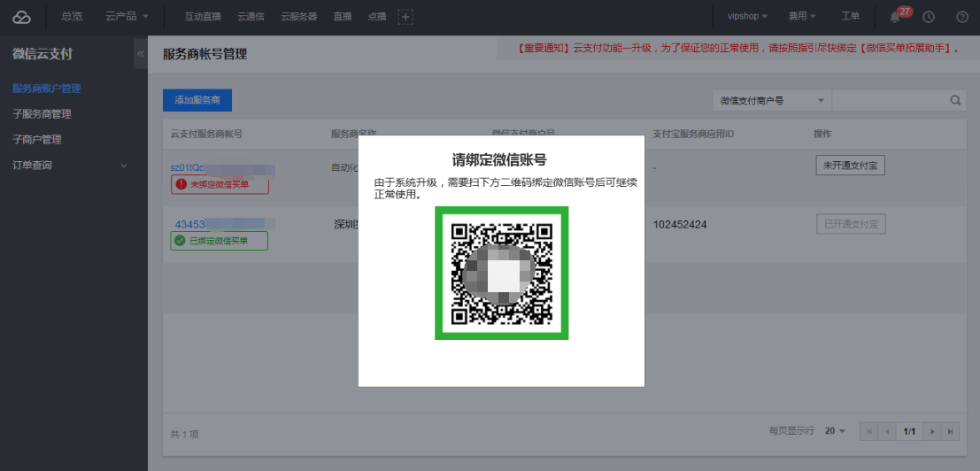Select 子服务商管理 in the sidebar
Image resolution: width=980 pixels, height=471 pixels.
(42, 114)
